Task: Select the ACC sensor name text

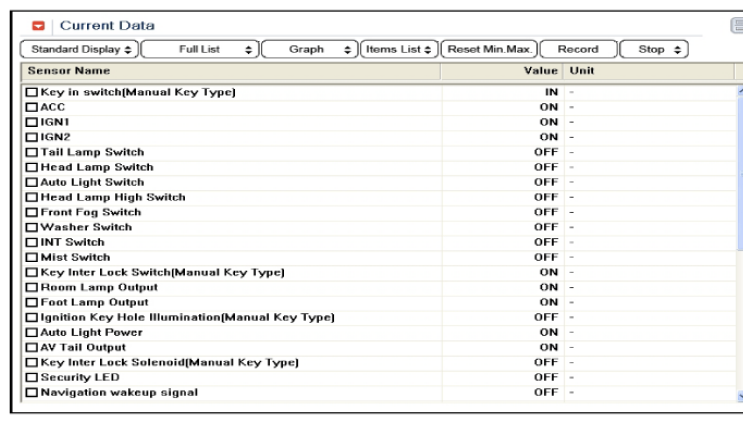Action: click(x=53, y=107)
